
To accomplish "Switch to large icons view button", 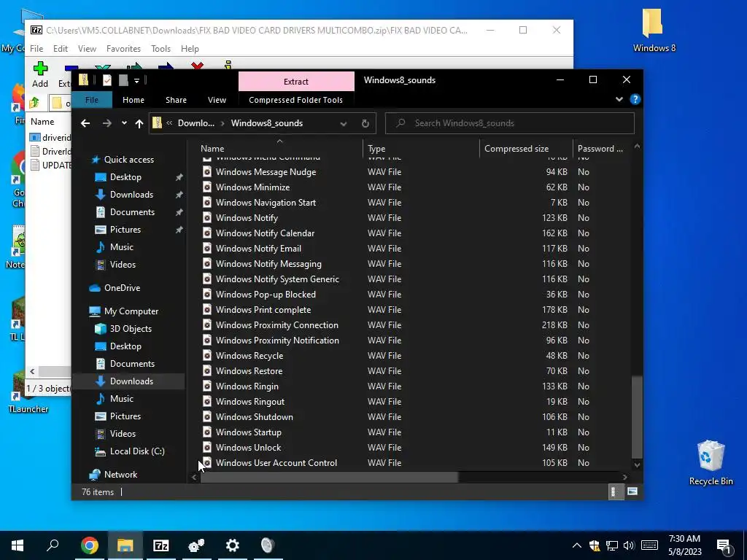I will (x=632, y=491).
